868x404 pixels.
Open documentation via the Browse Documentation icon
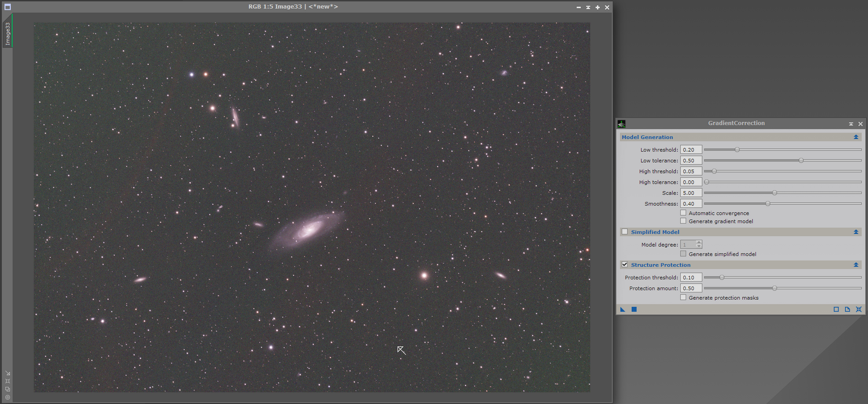pos(847,310)
